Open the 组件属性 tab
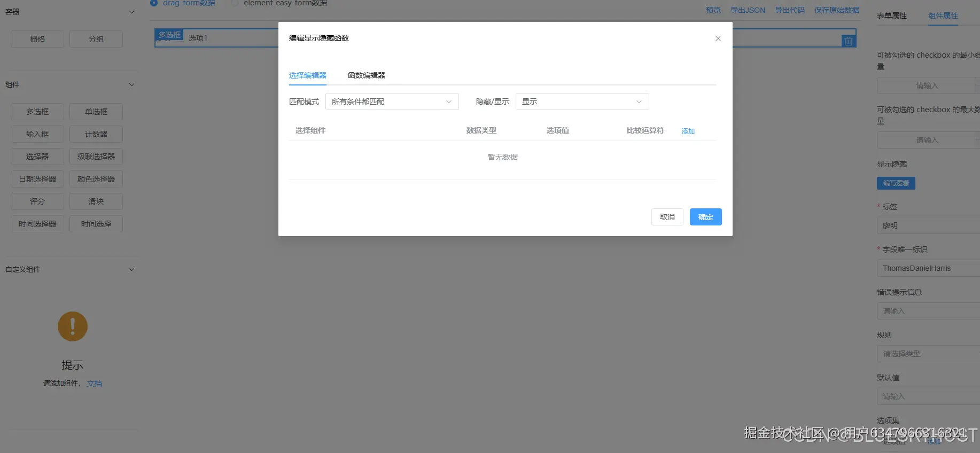The width and height of the screenshot is (980, 453). click(x=943, y=15)
